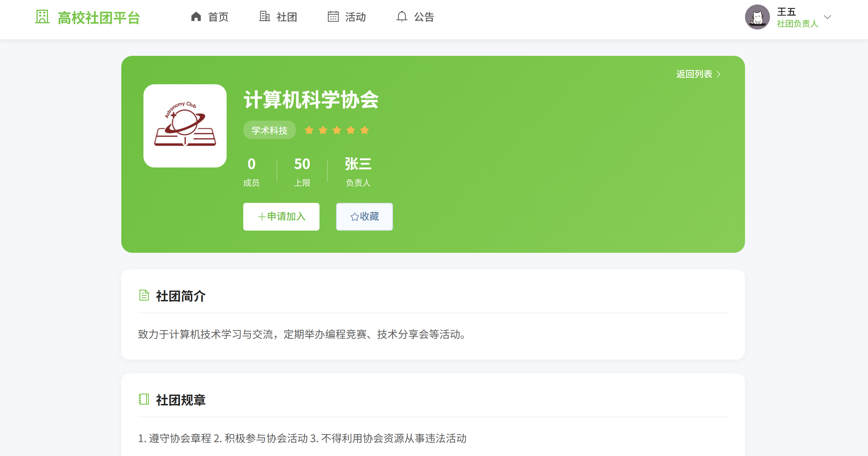Click the document icon beside 社团简介
The height and width of the screenshot is (456, 868).
tap(144, 295)
